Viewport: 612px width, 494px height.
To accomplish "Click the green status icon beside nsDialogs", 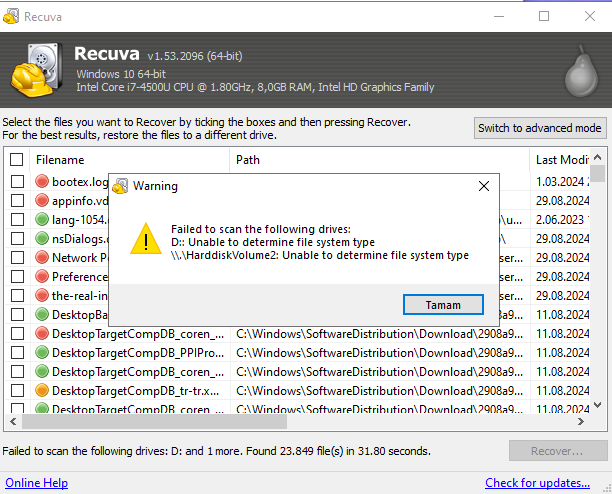I will pyautogui.click(x=42, y=239).
